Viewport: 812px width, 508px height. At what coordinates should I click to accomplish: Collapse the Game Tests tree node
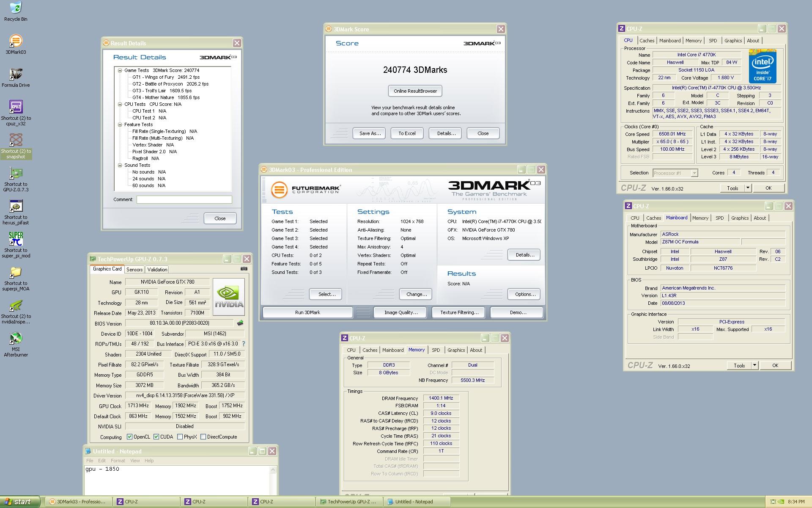[x=120, y=70]
